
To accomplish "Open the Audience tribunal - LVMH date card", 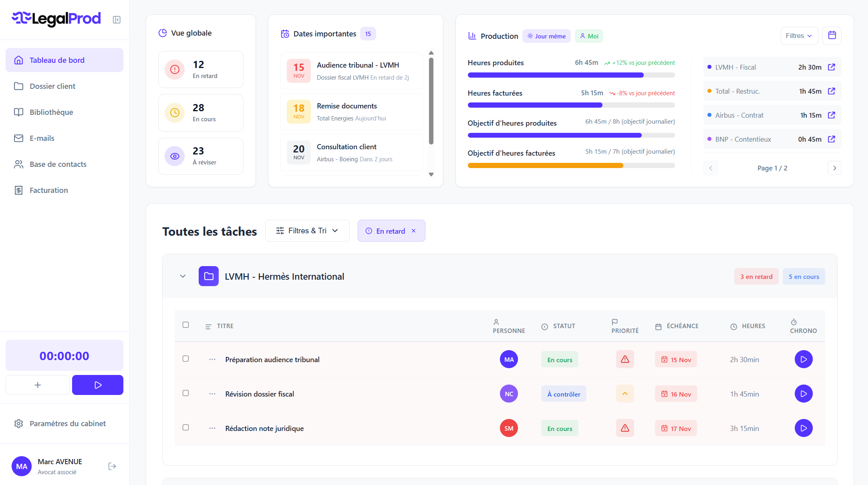I will [x=352, y=71].
